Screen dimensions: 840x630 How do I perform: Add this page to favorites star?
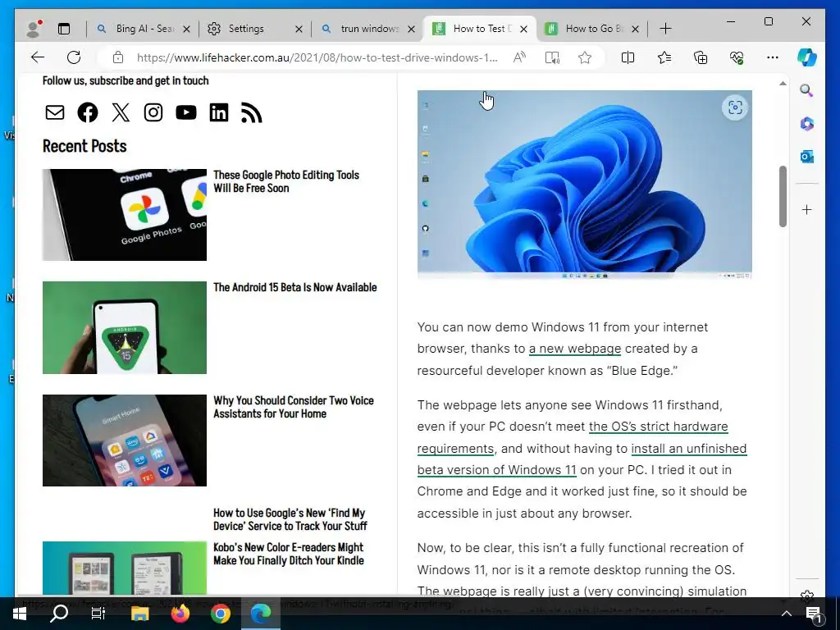[x=584, y=57]
